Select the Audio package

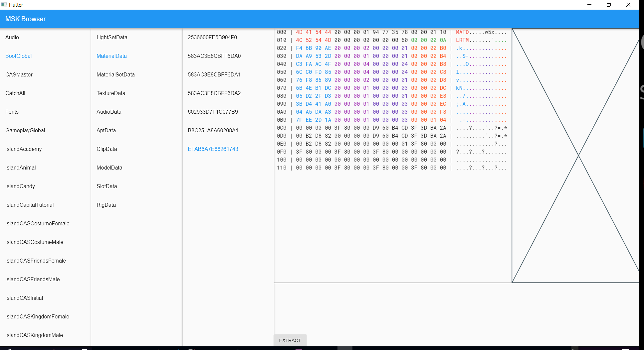tap(12, 37)
